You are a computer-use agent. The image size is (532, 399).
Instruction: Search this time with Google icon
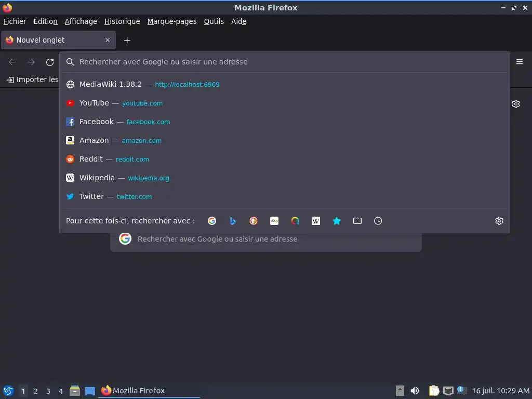(212, 221)
